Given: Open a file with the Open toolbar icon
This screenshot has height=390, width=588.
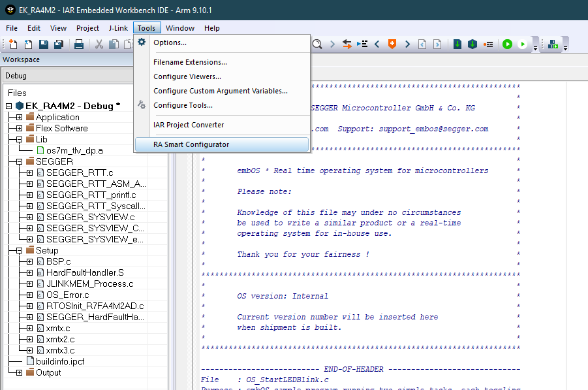Looking at the screenshot, I should pyautogui.click(x=27, y=44).
